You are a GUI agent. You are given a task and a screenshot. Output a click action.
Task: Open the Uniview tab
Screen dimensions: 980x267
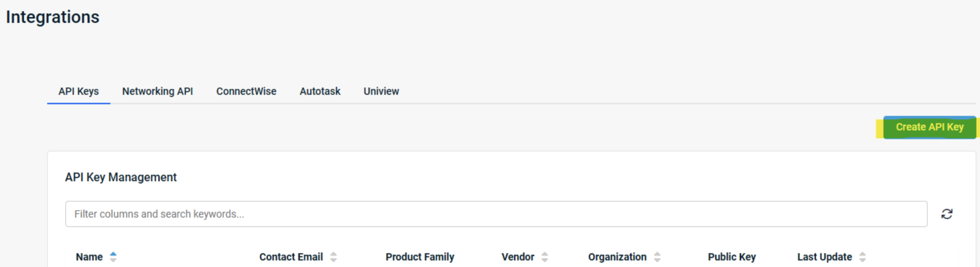click(381, 91)
